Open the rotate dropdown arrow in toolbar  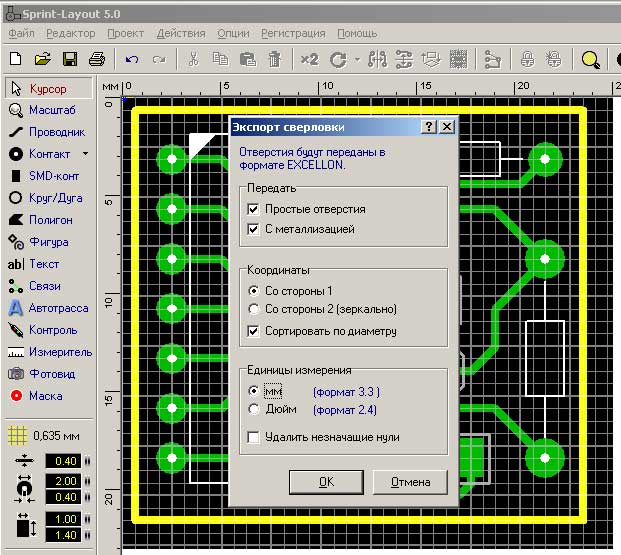[357, 59]
